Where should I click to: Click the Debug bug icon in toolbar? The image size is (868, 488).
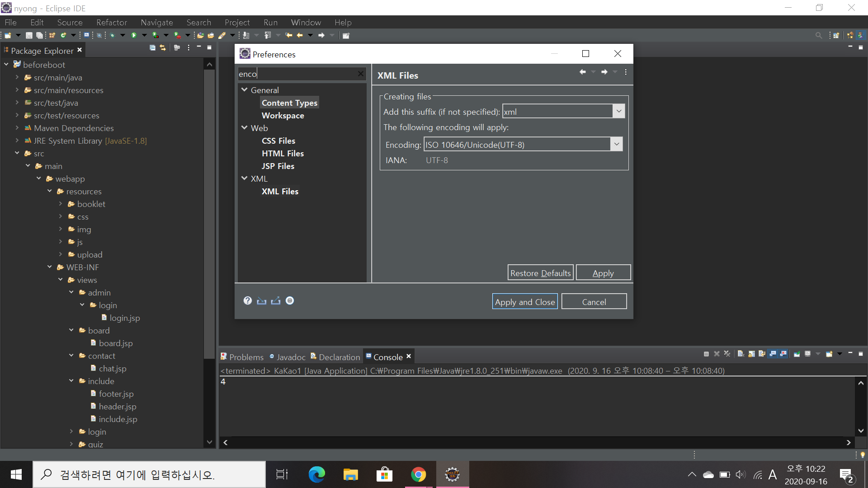[112, 35]
